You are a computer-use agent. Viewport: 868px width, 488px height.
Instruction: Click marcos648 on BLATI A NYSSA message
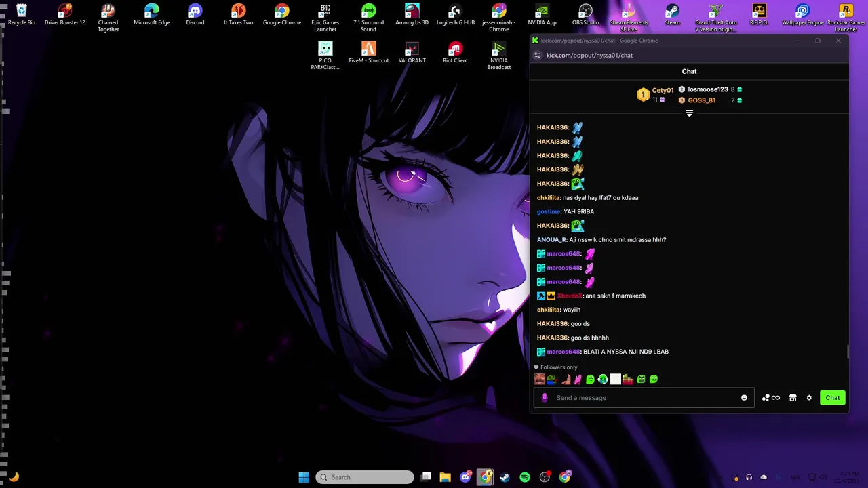point(563,352)
